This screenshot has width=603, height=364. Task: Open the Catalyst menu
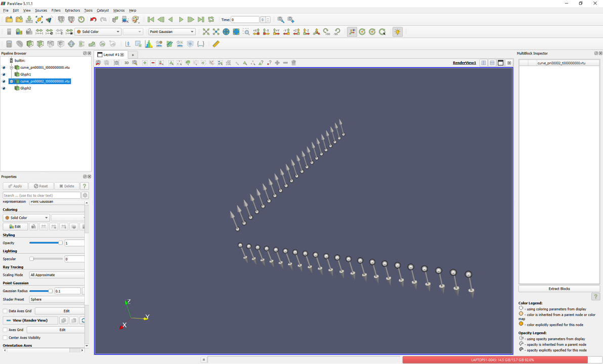103,11
